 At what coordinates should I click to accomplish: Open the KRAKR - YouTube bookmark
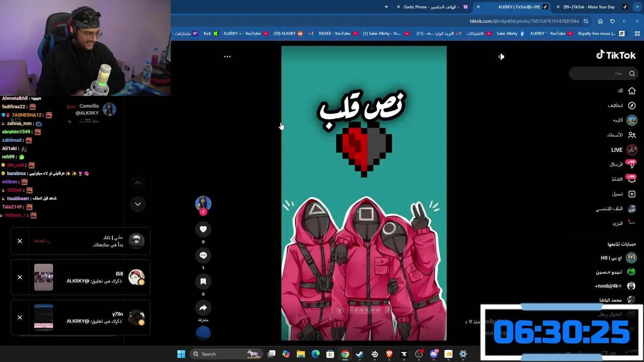(x=338, y=34)
